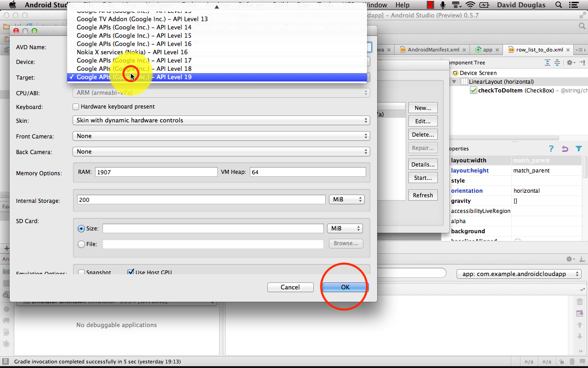Open the Front Camera dropdown

(221, 136)
